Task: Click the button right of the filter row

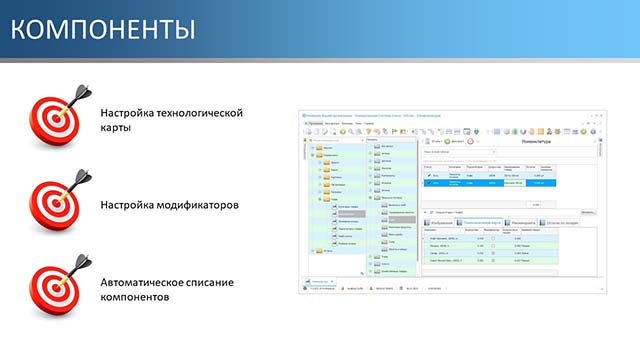Action: (588, 212)
